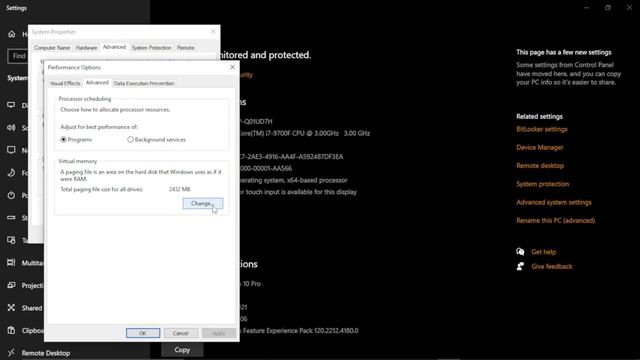Switch to Remote tab in System Properties
Viewport: 640px width, 360px height.
click(x=185, y=48)
